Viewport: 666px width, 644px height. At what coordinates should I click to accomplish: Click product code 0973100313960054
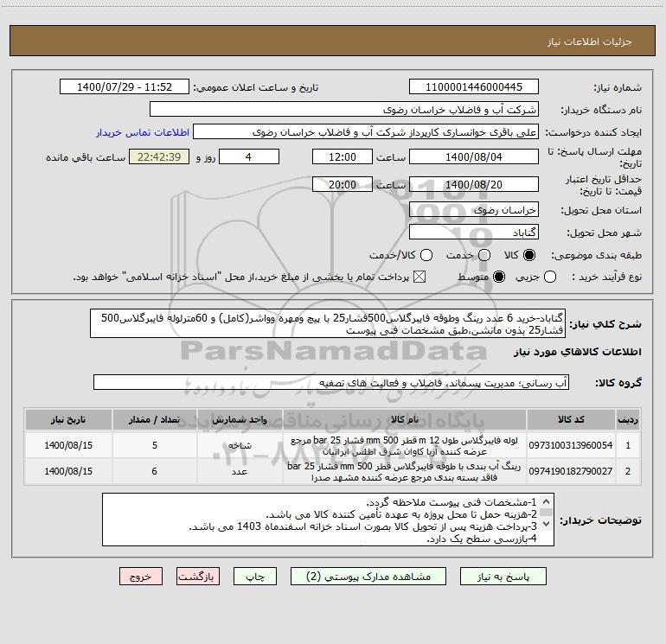pyautogui.click(x=571, y=445)
